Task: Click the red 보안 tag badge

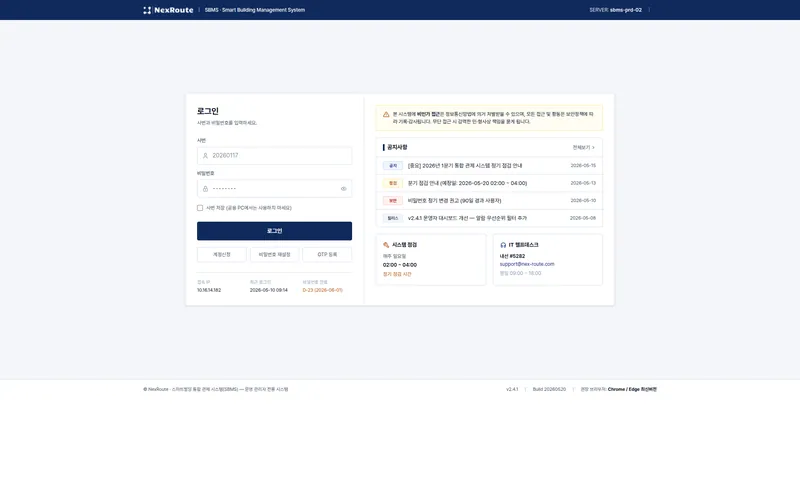Action: pos(393,201)
